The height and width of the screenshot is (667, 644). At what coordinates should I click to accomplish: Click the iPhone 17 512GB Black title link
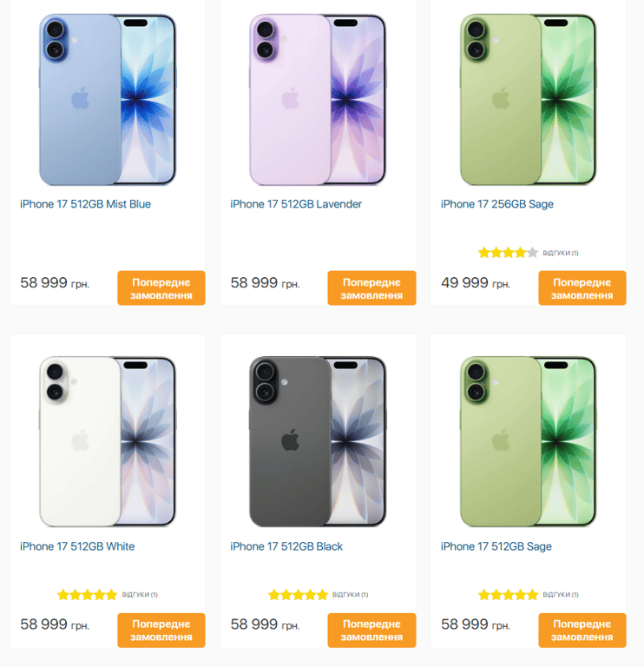point(286,546)
